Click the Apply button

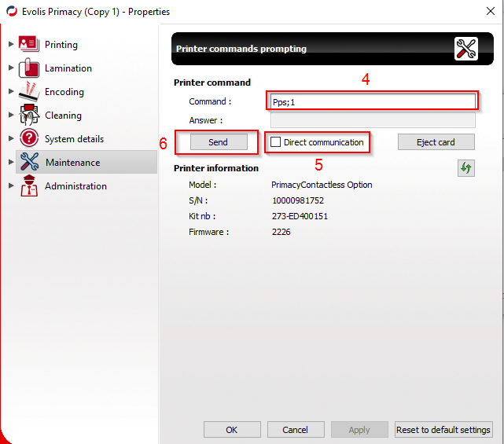pos(359,430)
